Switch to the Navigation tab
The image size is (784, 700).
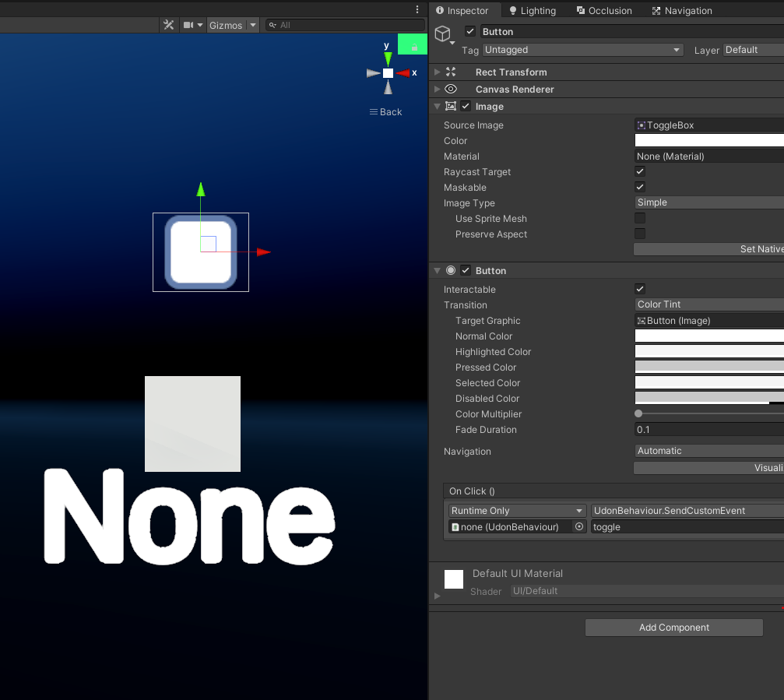[x=682, y=10]
